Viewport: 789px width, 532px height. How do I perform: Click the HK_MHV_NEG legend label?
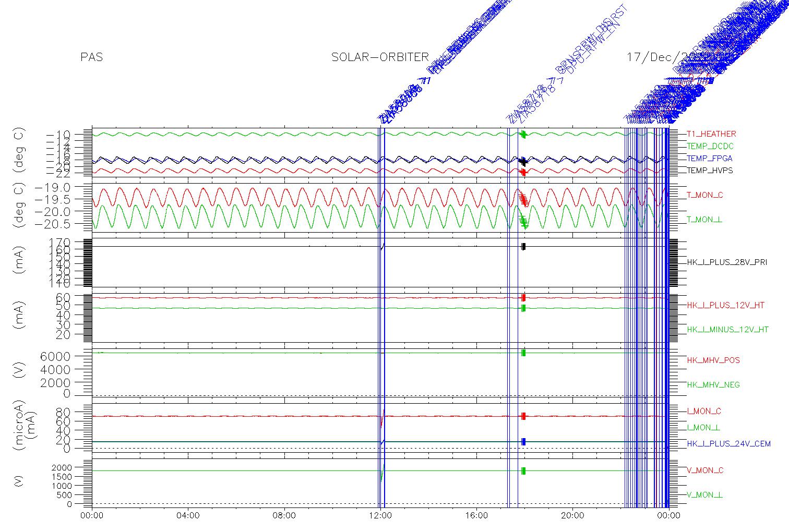click(x=713, y=385)
